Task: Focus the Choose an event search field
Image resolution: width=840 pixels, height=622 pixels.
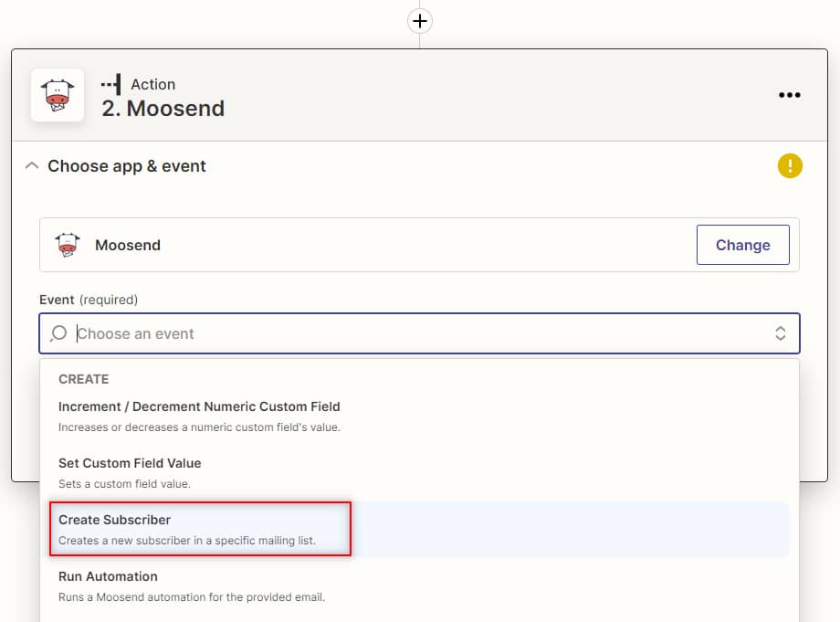Action: [419, 333]
